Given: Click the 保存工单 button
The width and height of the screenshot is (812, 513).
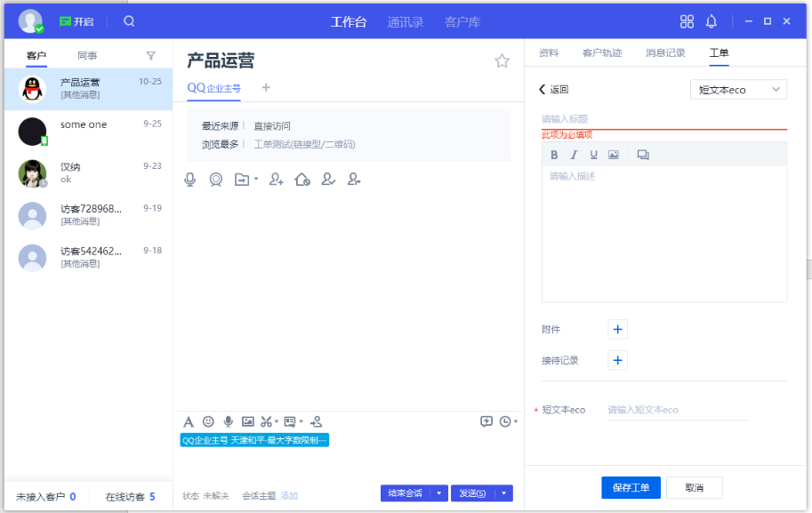Looking at the screenshot, I should coord(631,487).
